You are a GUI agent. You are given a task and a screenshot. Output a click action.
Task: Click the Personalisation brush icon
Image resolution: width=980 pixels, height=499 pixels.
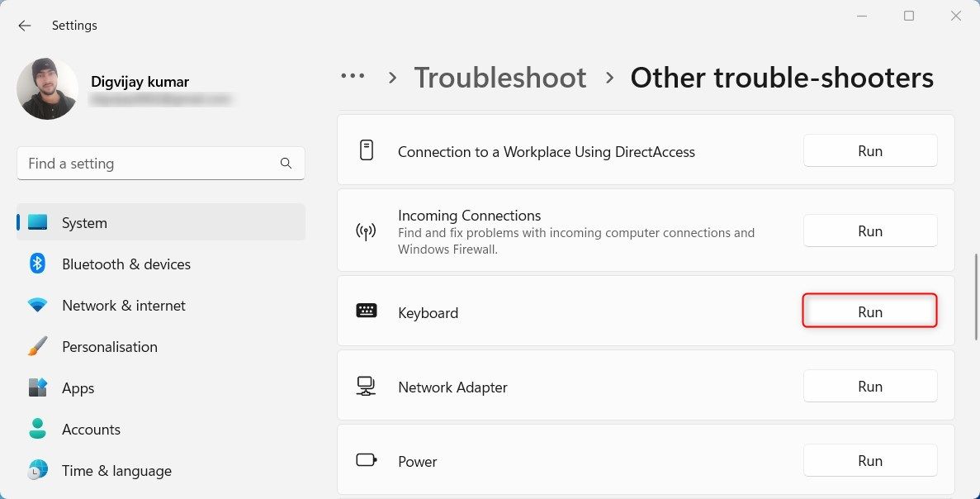pos(38,346)
